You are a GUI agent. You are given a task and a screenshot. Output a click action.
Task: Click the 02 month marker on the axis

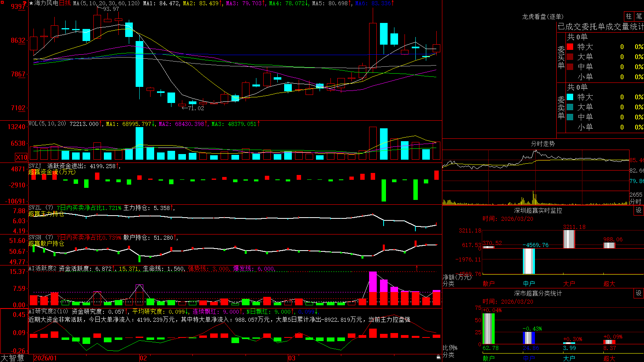pos(143,358)
